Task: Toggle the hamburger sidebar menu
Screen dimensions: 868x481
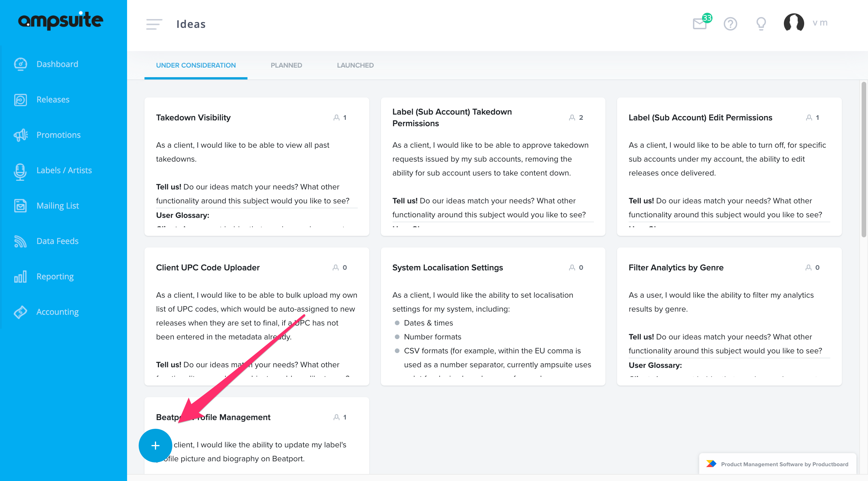Action: coord(154,24)
